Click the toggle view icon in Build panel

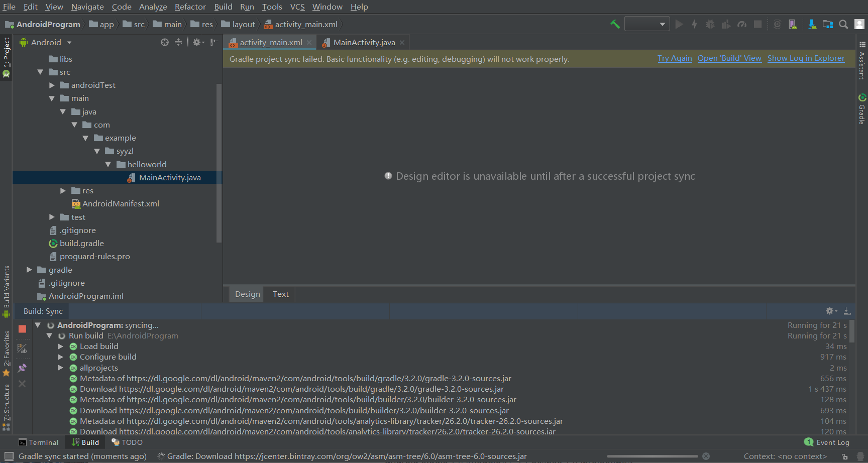tap(22, 348)
